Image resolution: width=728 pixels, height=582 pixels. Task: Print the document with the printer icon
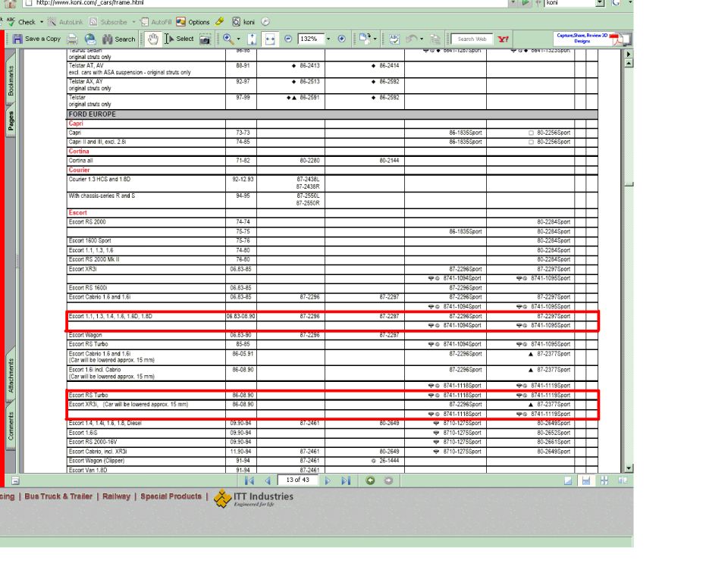point(73,39)
